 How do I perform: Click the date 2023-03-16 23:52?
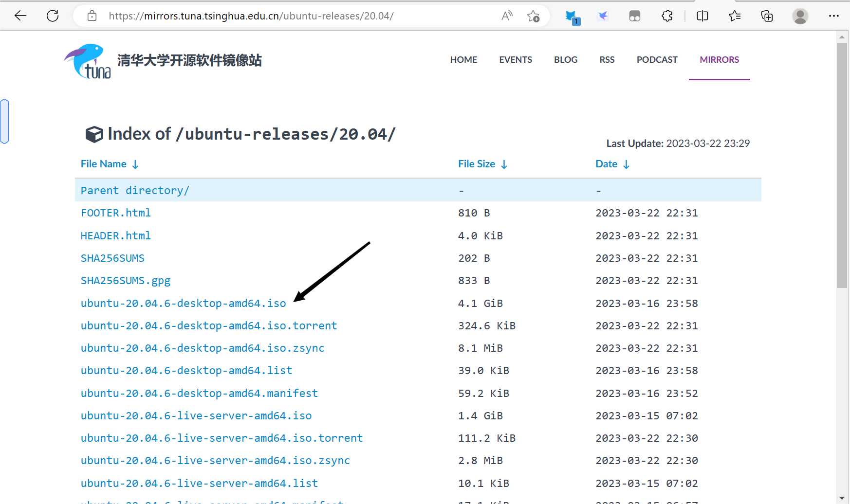tap(647, 393)
